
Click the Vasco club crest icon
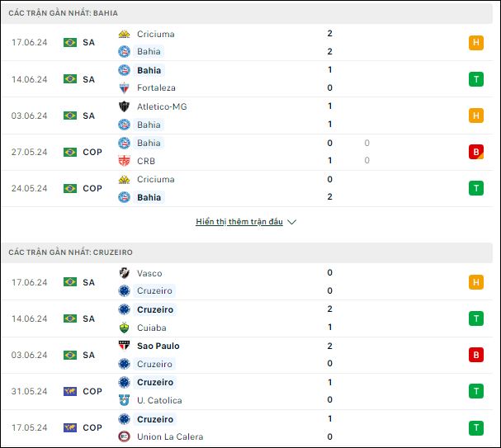[124, 273]
